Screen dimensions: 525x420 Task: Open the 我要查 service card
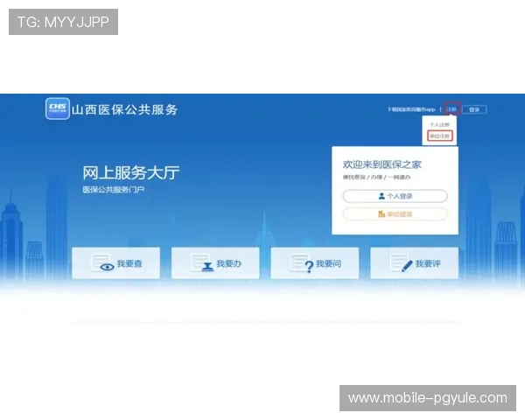115,262
